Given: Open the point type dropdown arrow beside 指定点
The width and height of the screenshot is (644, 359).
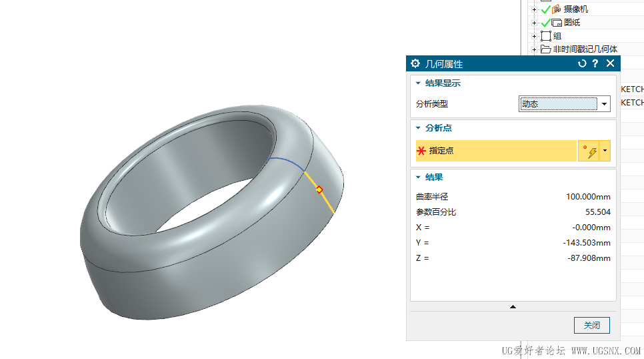Looking at the screenshot, I should (605, 151).
